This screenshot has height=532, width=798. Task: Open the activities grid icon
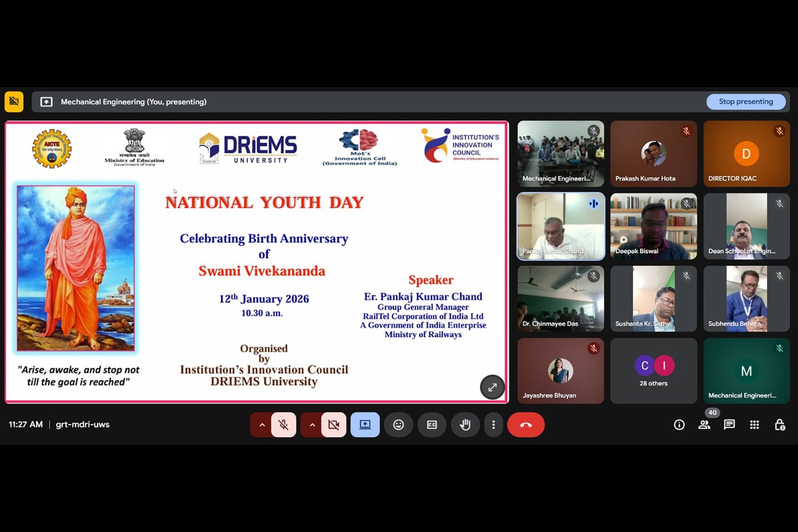754,424
